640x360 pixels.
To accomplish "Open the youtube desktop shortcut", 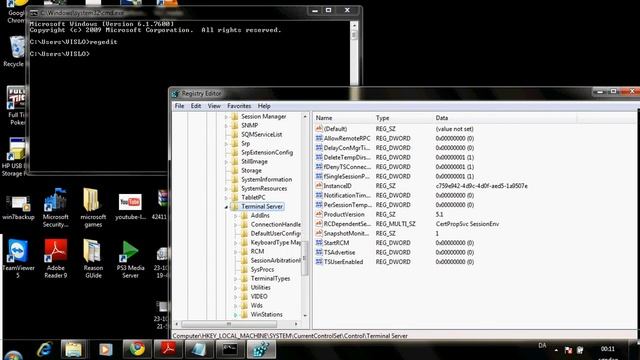I will [x=131, y=208].
